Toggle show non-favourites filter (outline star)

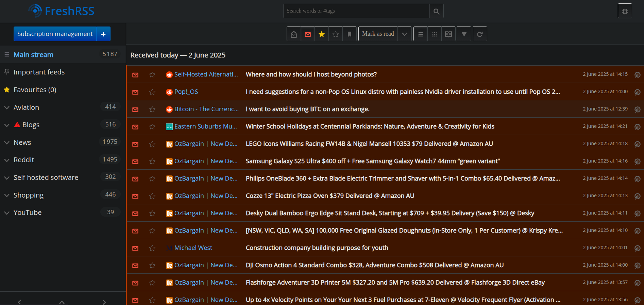pos(336,34)
